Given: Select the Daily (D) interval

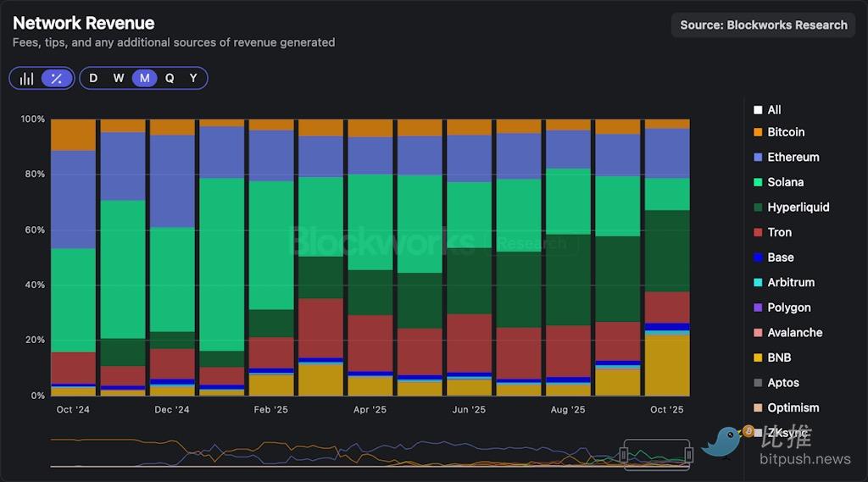Looking at the screenshot, I should click(93, 79).
